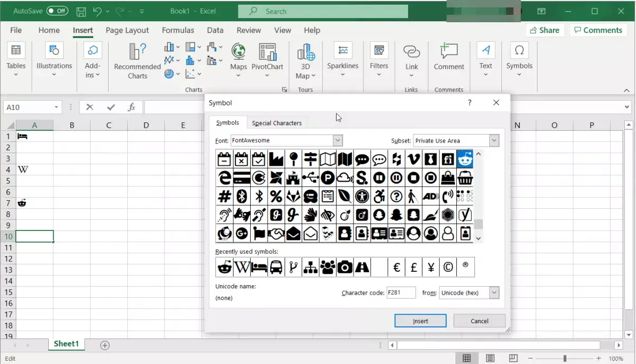Screen dimensions: 636x364
Task: Pick the group of users recently used symbol
Action: (328, 268)
